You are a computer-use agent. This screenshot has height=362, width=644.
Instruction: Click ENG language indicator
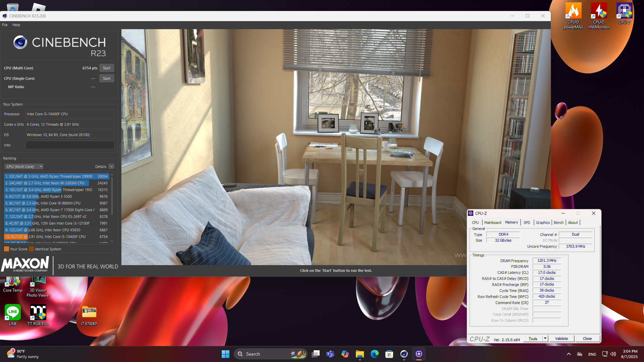click(x=592, y=354)
